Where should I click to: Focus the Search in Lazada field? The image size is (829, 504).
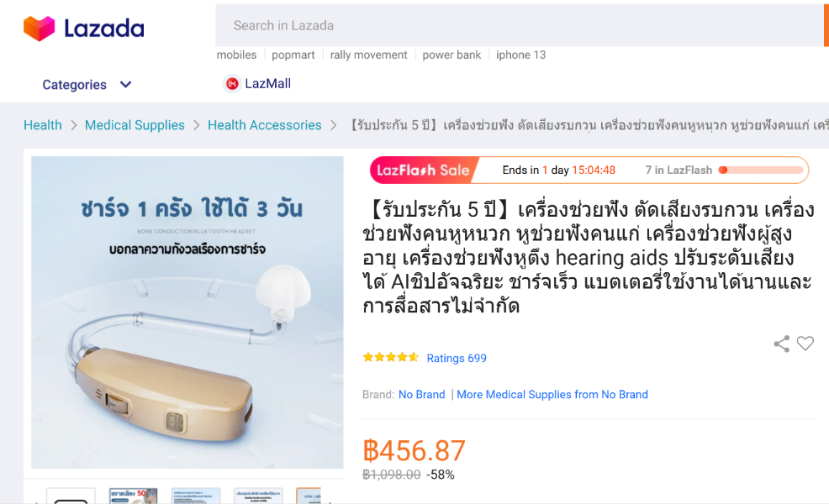coord(520,25)
